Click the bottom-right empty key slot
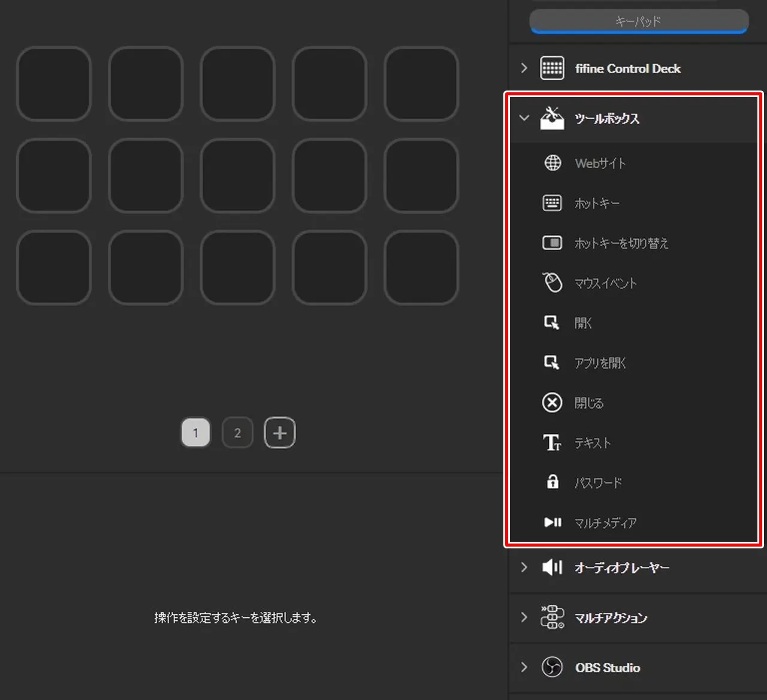Screen dimensions: 767x700 (x=421, y=268)
